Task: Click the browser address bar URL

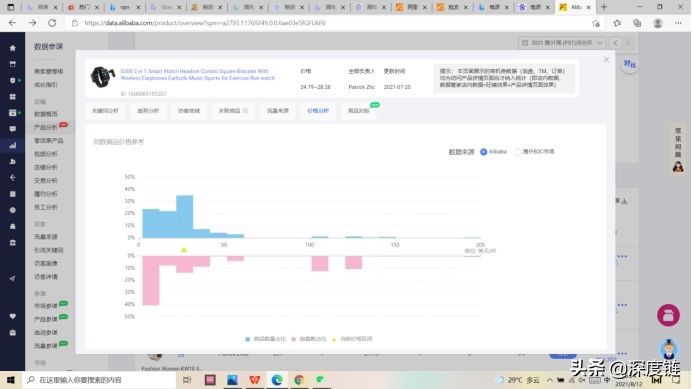Action: point(205,23)
